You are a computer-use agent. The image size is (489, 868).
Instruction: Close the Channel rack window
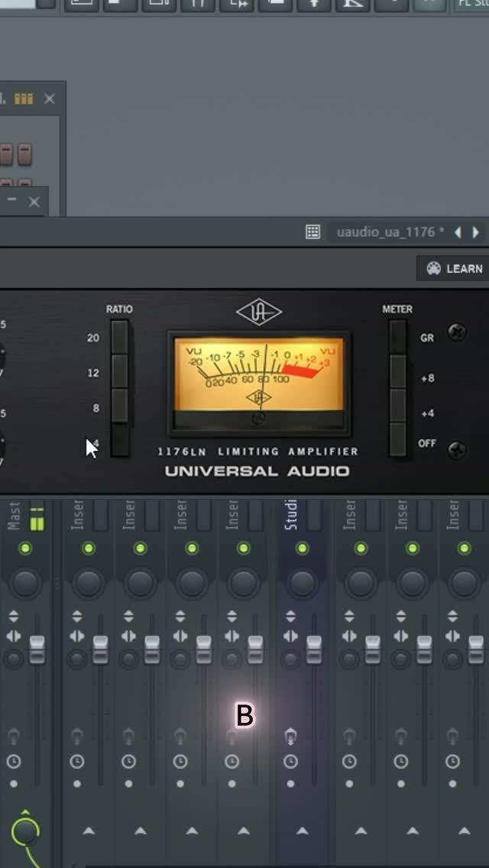pyautogui.click(x=50, y=99)
